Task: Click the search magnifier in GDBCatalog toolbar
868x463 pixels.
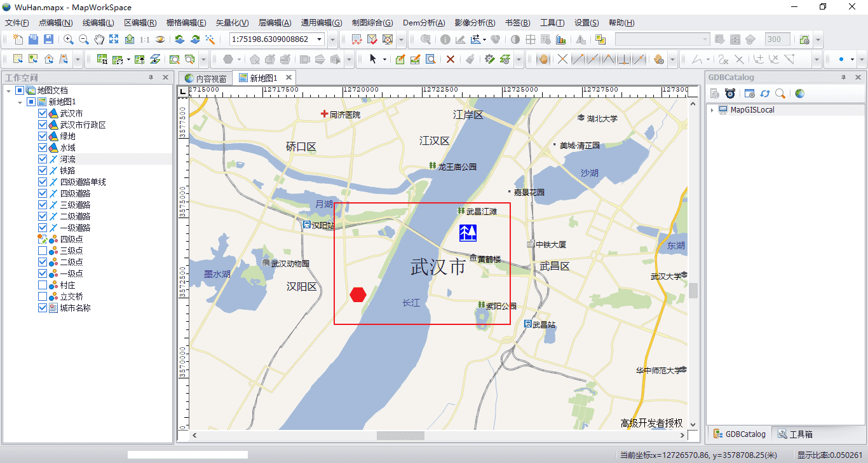Action: [x=780, y=93]
